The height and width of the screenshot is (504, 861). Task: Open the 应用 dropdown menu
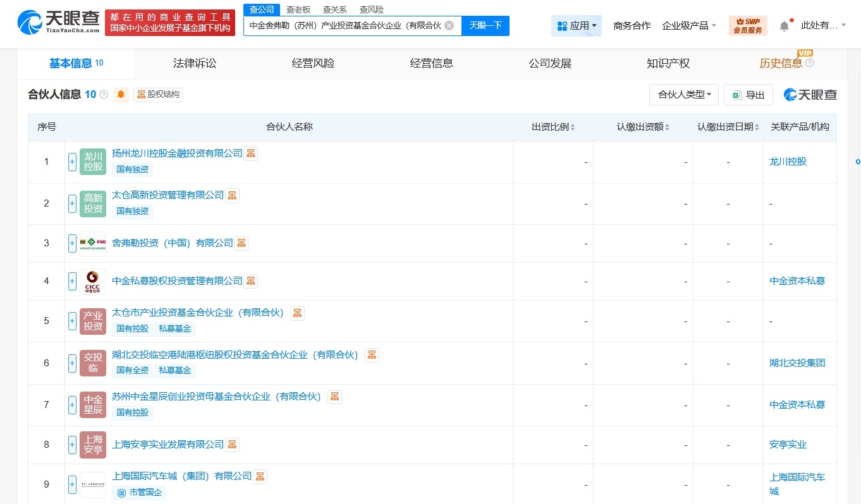click(x=575, y=24)
